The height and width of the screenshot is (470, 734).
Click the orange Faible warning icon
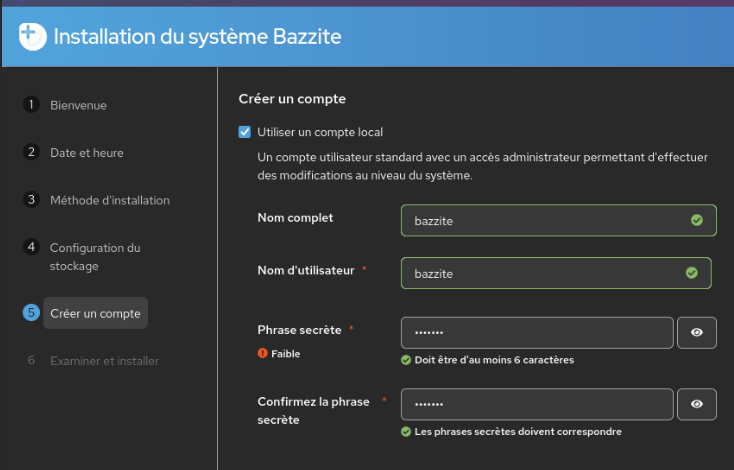[262, 353]
